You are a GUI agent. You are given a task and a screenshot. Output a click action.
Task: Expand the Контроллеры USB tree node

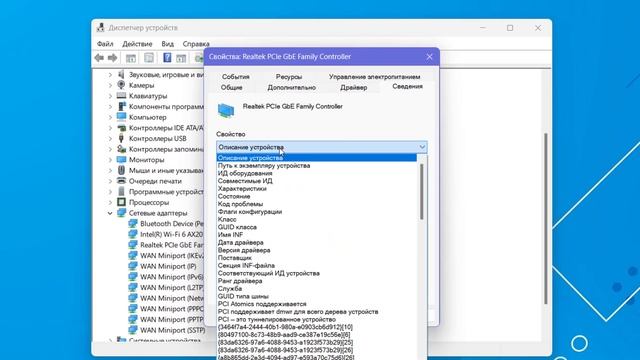click(110, 138)
